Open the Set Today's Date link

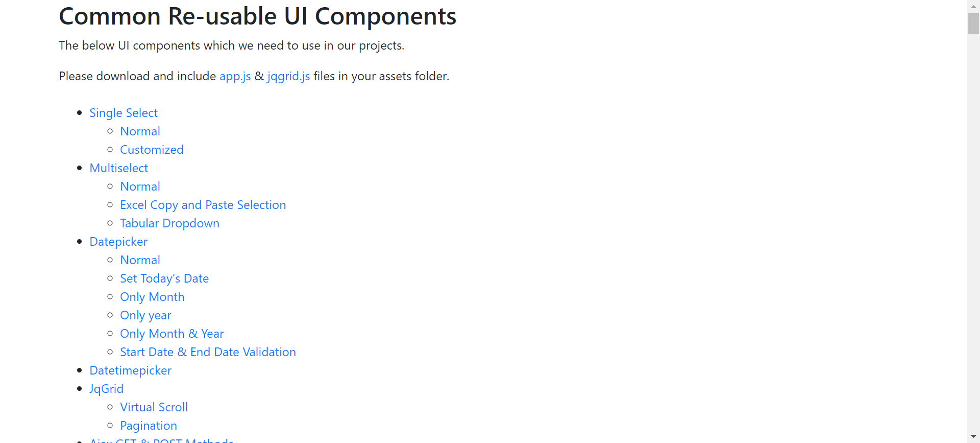tap(164, 278)
